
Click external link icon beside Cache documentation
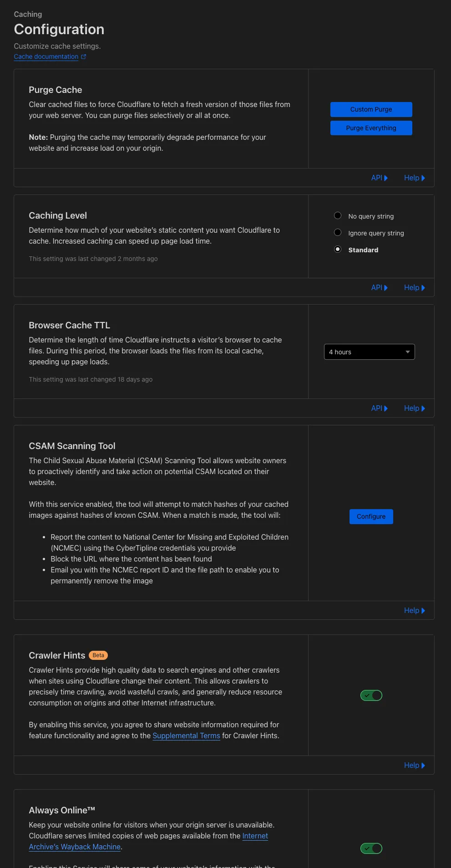[x=83, y=57]
